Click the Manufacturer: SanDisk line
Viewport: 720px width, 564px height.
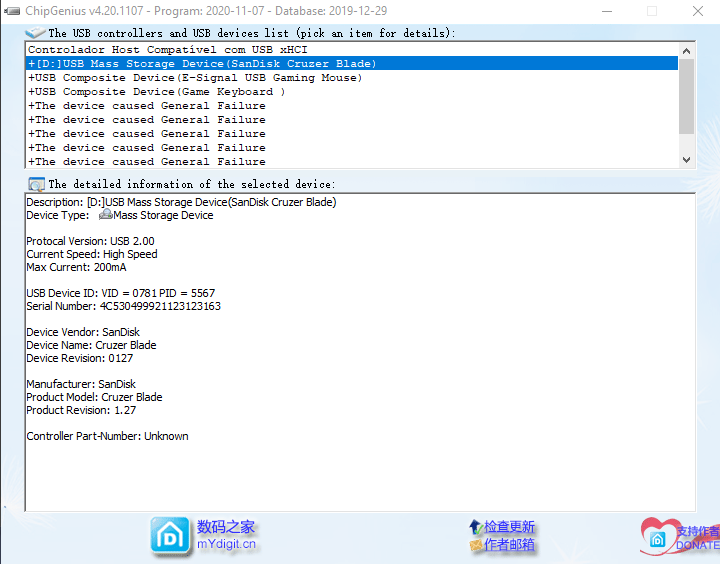tap(81, 384)
